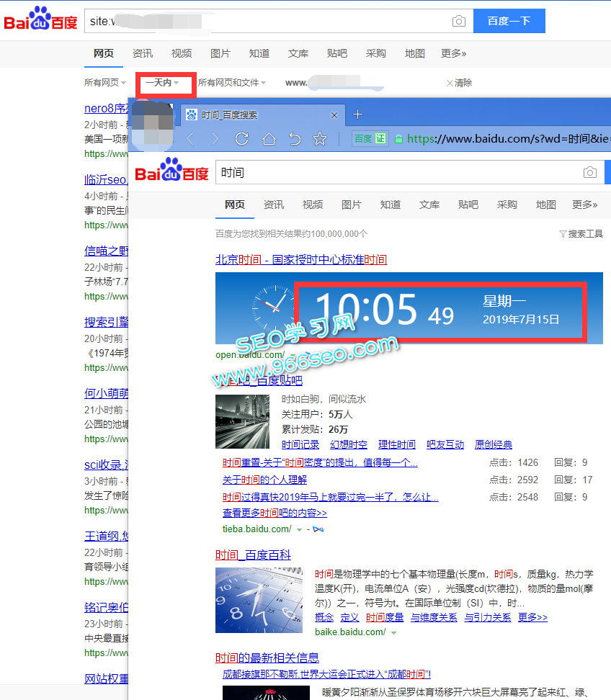Click the 时间_百度搜索 browser tab title

point(229,115)
